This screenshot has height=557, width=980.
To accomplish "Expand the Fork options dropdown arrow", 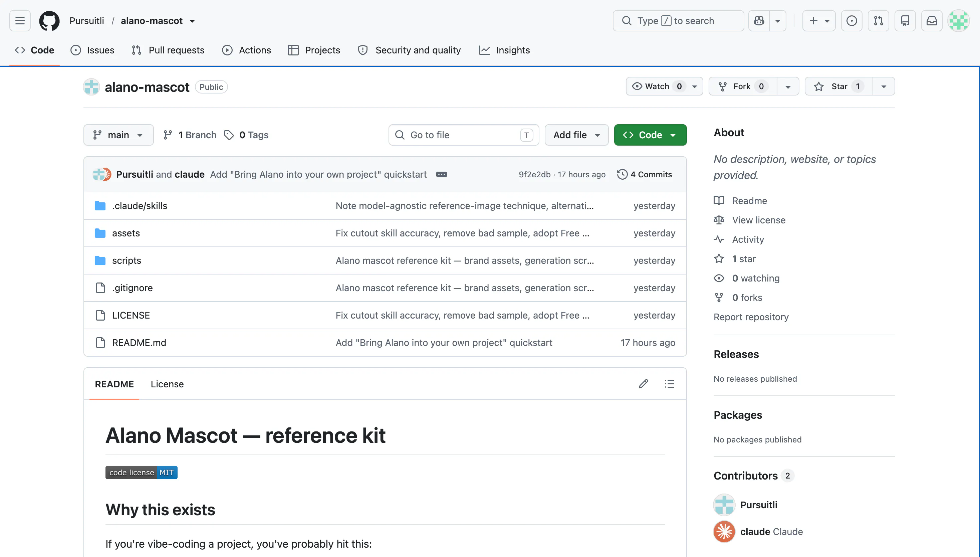I will [x=788, y=86].
